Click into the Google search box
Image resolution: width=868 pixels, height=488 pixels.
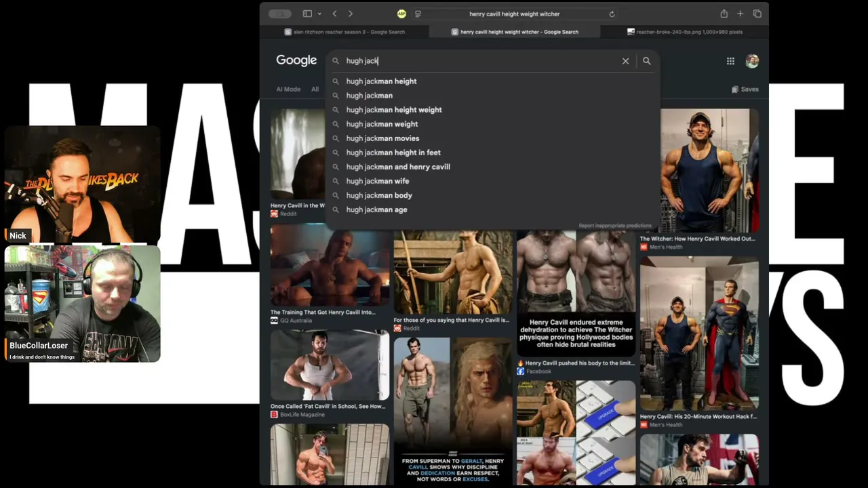[481, 61]
